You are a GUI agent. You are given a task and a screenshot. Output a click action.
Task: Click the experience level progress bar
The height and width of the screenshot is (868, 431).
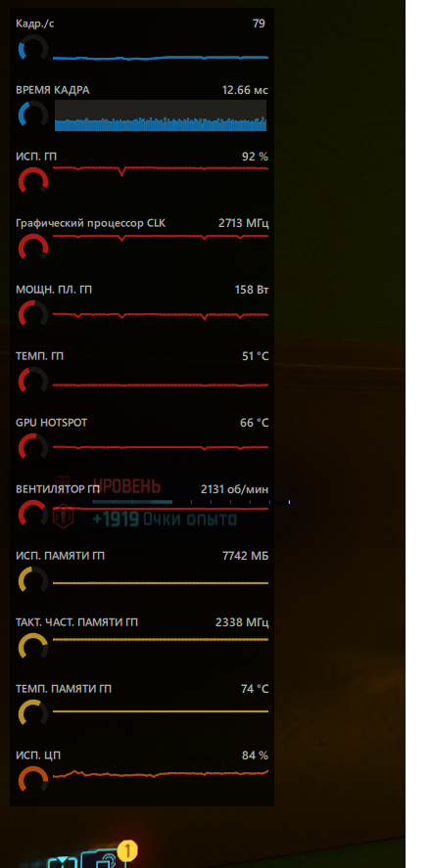pos(191,502)
